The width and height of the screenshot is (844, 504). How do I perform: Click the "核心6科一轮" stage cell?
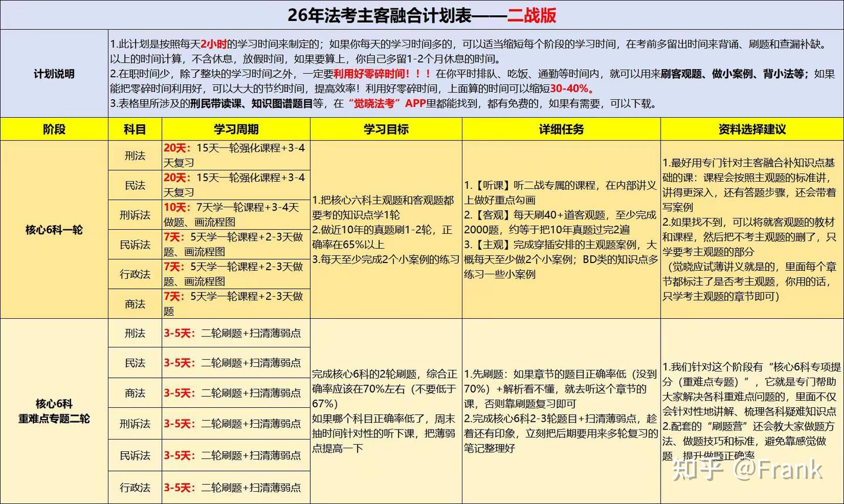point(54,230)
